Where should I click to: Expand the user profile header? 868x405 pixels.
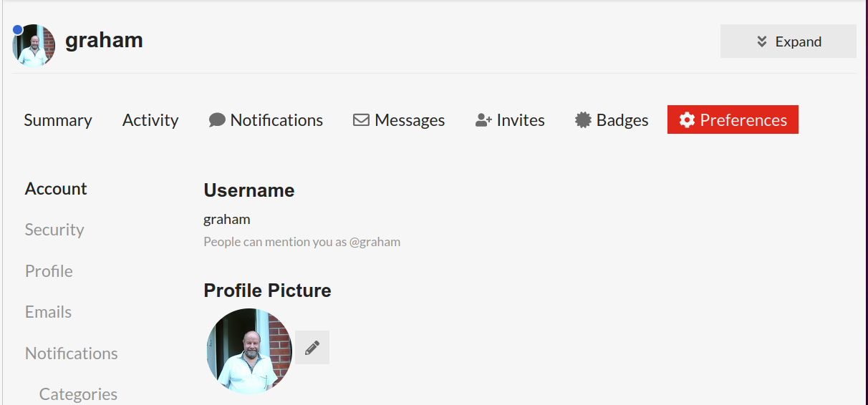tap(788, 42)
